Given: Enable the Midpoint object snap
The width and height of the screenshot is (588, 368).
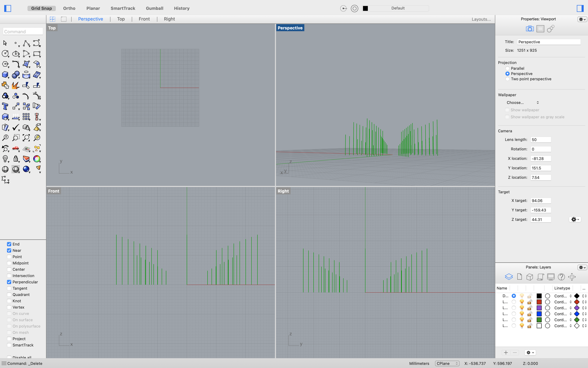Looking at the screenshot, I should [9, 263].
